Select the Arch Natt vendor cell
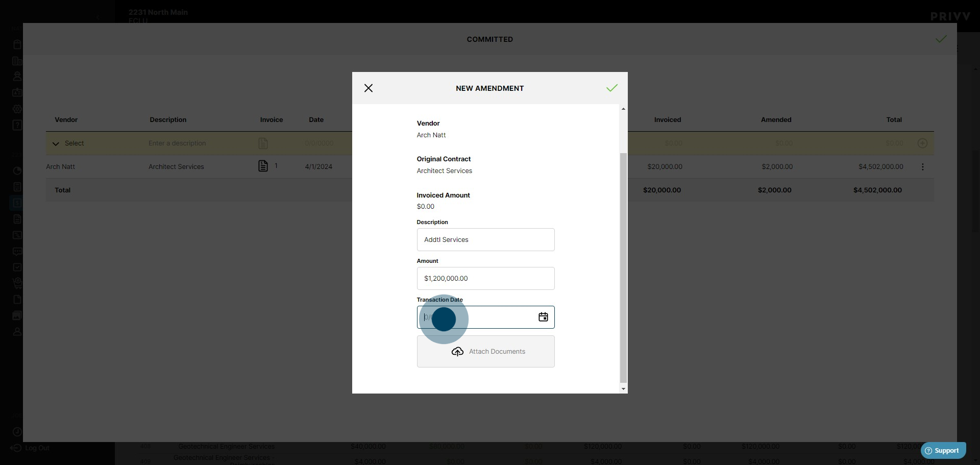The height and width of the screenshot is (465, 980). (61, 167)
